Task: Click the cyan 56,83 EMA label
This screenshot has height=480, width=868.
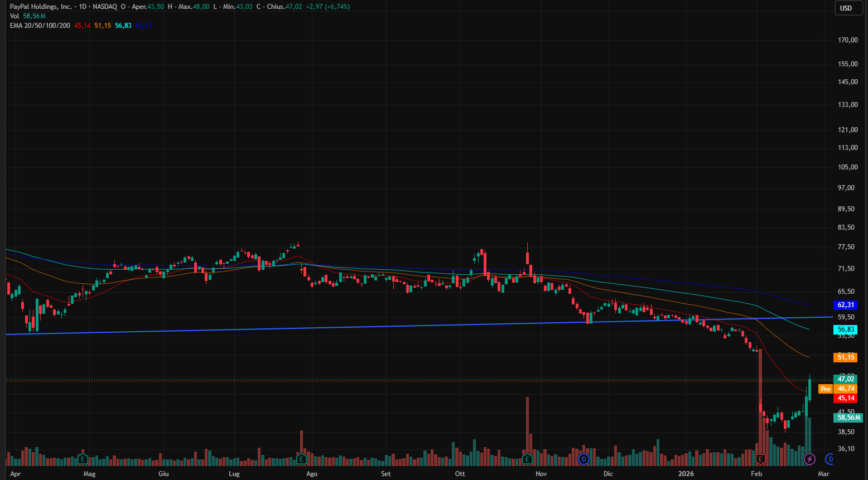Action: click(x=846, y=329)
